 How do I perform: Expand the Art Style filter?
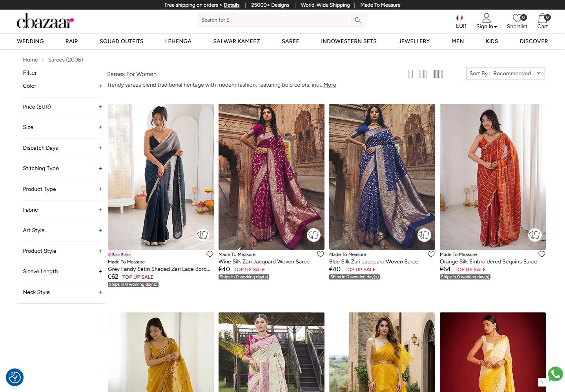100,230
